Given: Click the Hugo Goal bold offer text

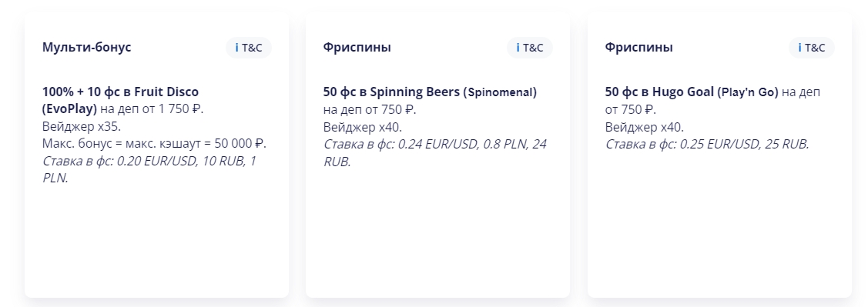Looking at the screenshot, I should 692,92.
